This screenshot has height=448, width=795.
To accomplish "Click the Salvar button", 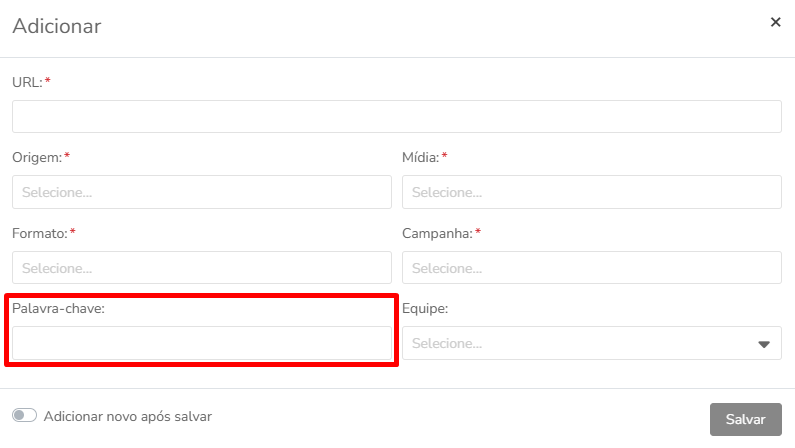I will pos(745,419).
